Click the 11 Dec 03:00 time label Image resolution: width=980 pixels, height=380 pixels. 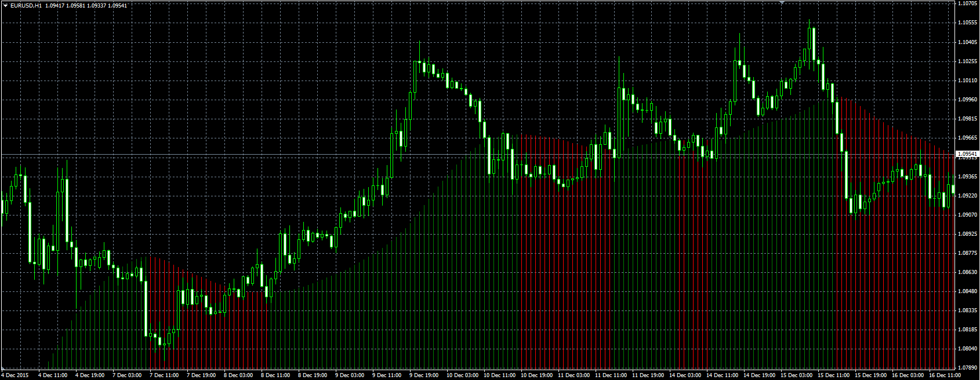click(x=574, y=375)
